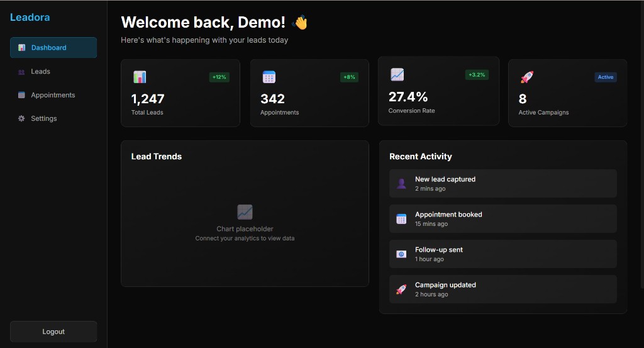Click the Conversion Rate label

tap(411, 111)
